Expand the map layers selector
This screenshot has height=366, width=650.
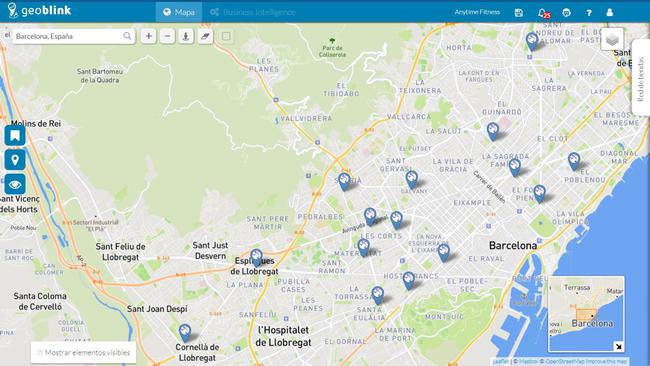[x=612, y=39]
